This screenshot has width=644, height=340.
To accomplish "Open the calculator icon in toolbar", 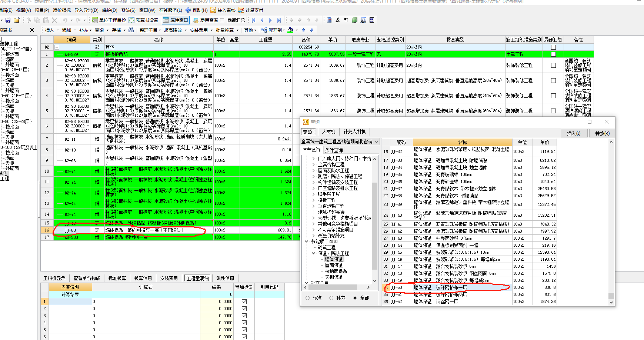I will [x=329, y=20].
